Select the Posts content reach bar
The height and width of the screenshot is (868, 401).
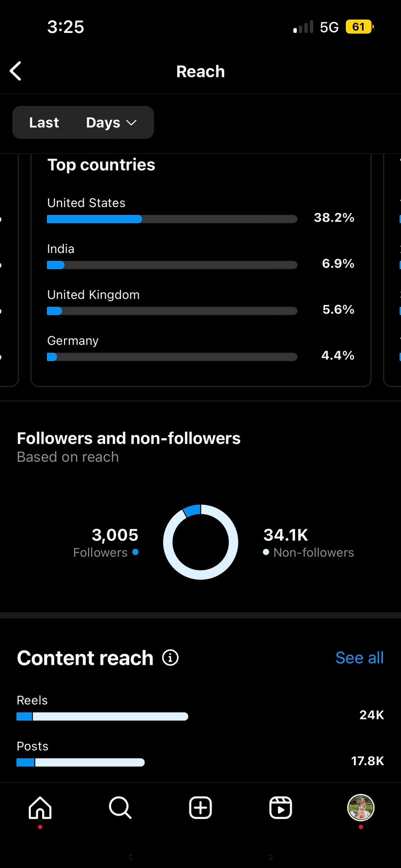point(81,762)
